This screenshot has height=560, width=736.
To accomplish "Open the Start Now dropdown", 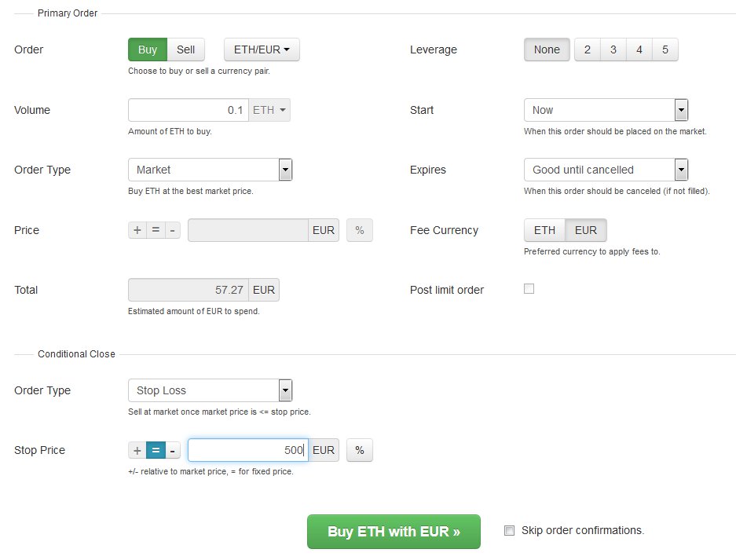I will point(606,110).
